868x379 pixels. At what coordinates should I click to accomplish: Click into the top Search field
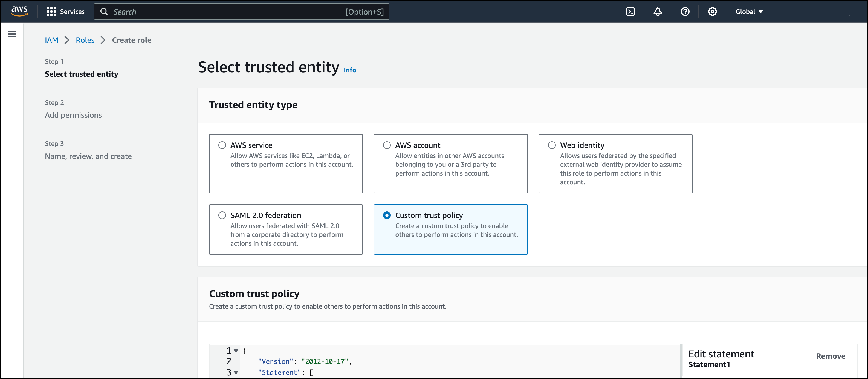pos(229,12)
